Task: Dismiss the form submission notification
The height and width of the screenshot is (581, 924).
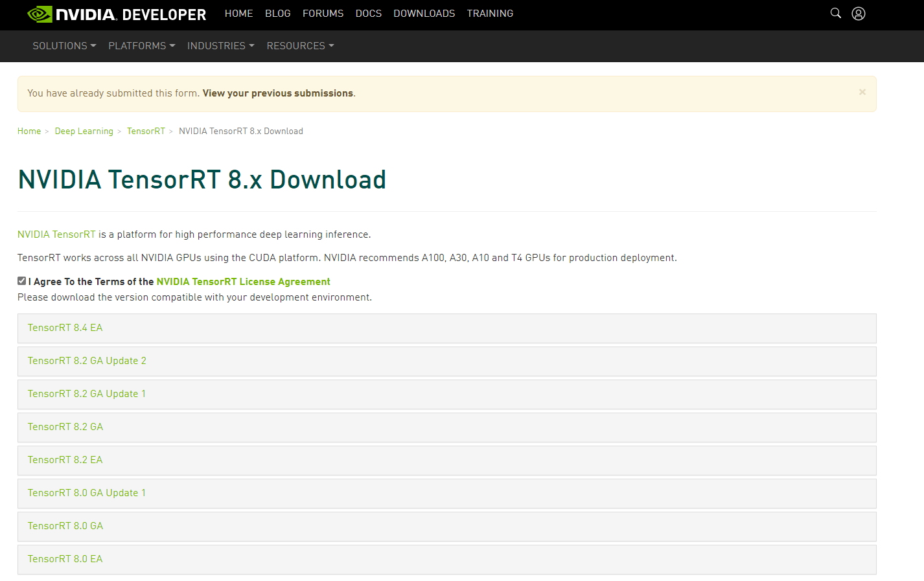Action: coord(862,92)
